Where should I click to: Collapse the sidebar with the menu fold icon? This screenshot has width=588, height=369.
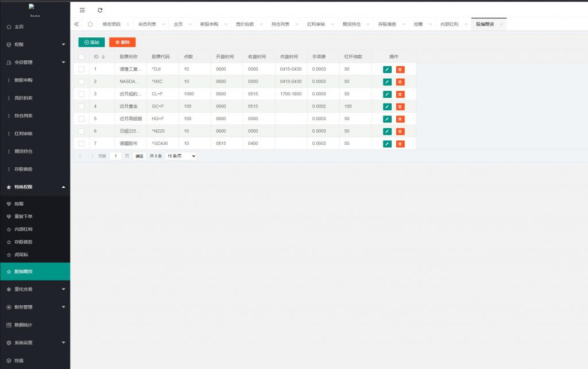(82, 10)
